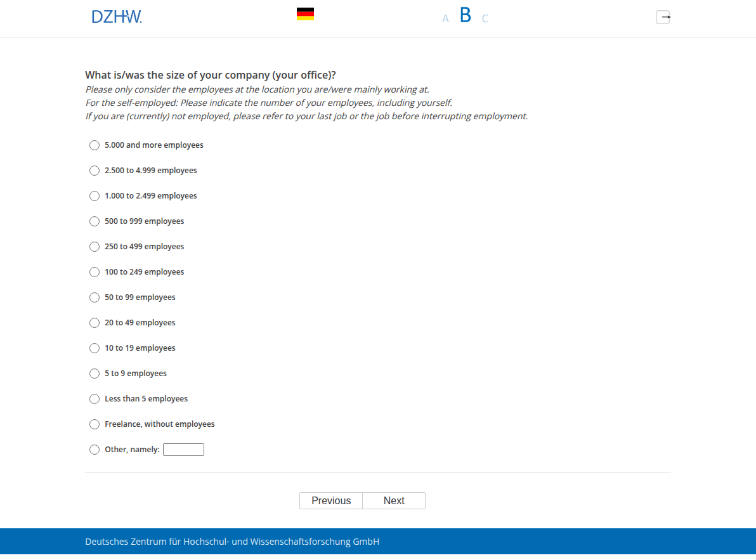Continue with the Next button

[394, 501]
